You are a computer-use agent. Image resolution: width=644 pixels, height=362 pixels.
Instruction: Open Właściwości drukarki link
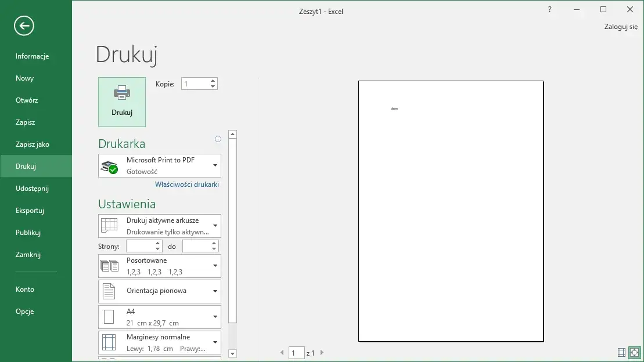tap(186, 184)
